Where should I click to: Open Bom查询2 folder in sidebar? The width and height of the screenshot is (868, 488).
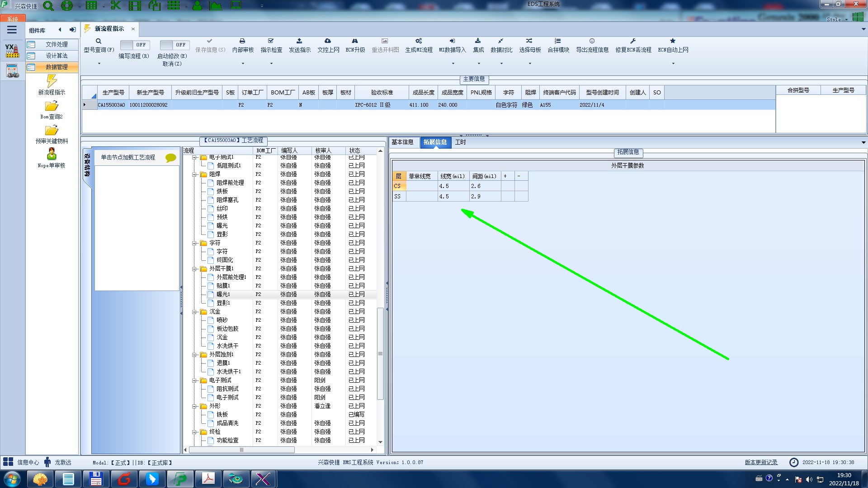click(52, 106)
